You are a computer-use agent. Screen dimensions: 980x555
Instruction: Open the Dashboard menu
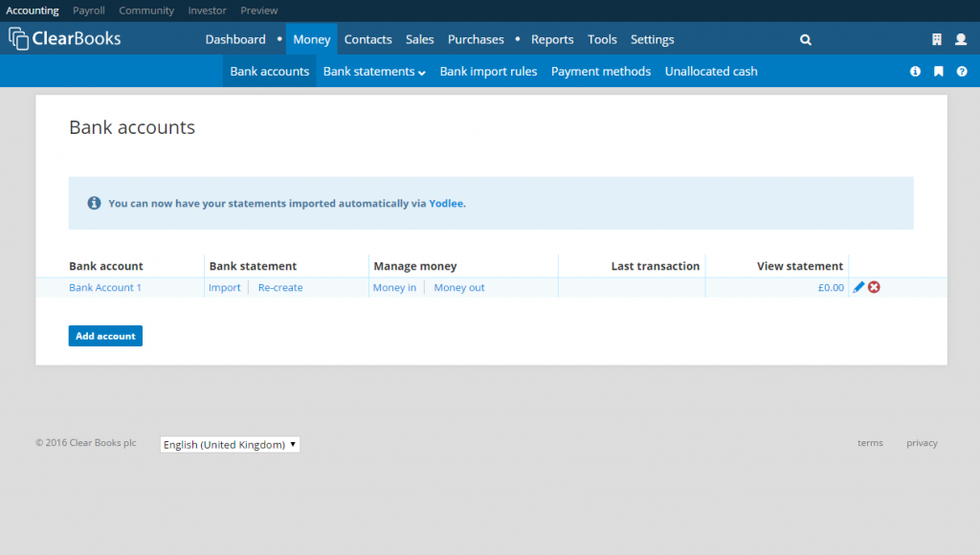235,39
